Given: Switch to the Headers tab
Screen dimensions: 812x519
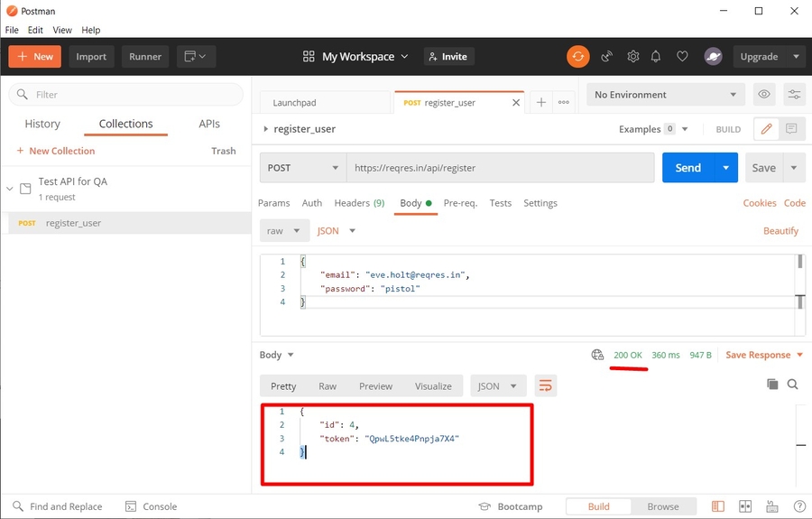Looking at the screenshot, I should 358,203.
